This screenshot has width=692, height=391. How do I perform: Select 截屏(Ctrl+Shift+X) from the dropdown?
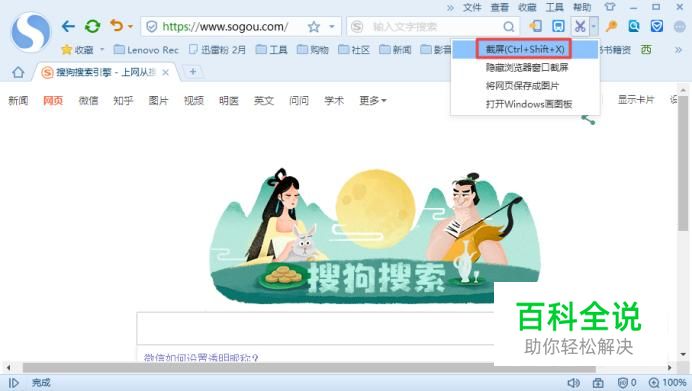(525, 49)
